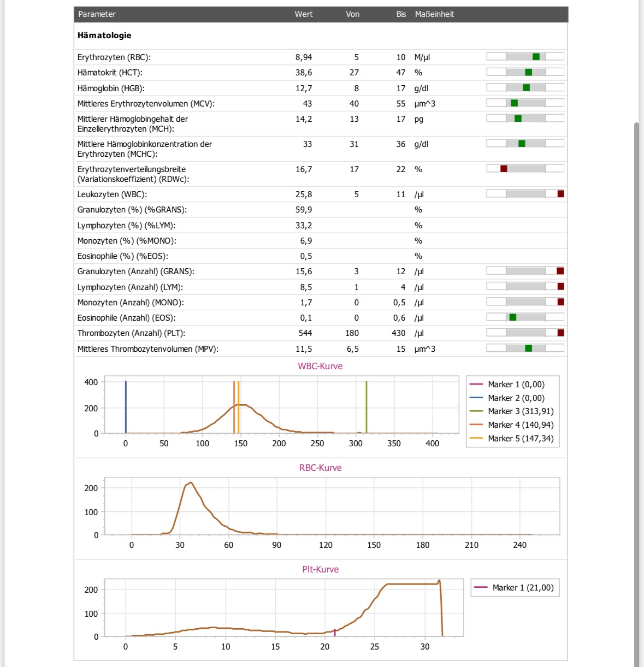The image size is (644, 667).
Task: Click the Lymphozyten (Anzahl) (LYM) label
Action: [130, 287]
